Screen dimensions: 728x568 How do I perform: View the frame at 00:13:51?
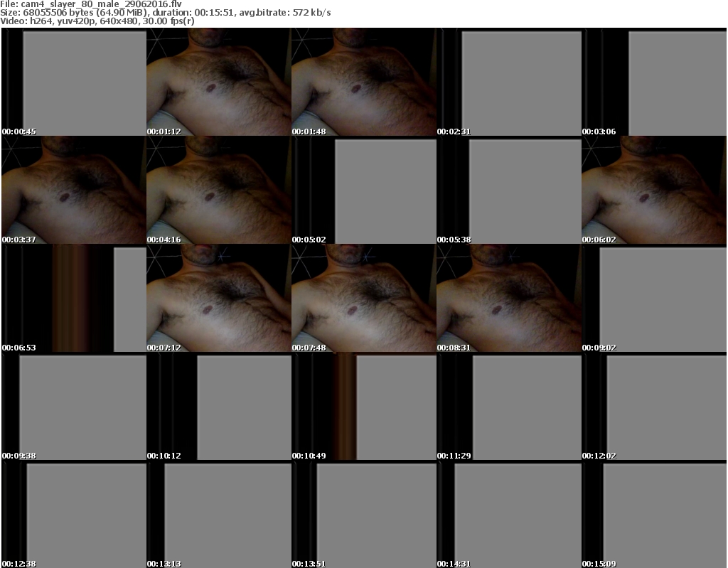pos(363,514)
